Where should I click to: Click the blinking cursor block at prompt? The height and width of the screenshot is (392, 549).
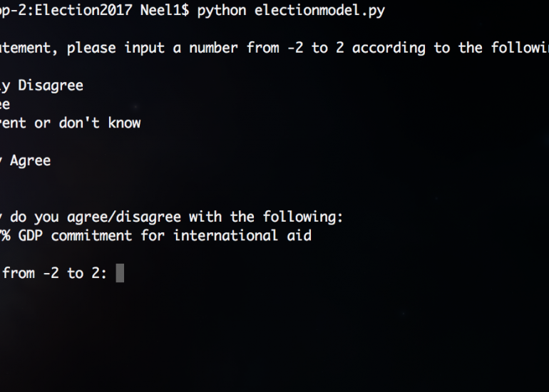click(x=120, y=273)
